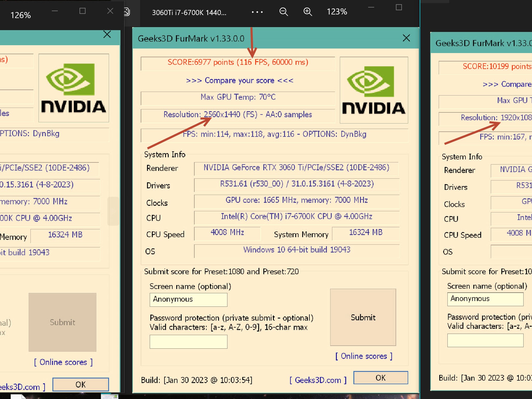Open the three-dots more options menu
Image resolution: width=532 pixels, height=399 pixels.
[257, 12]
